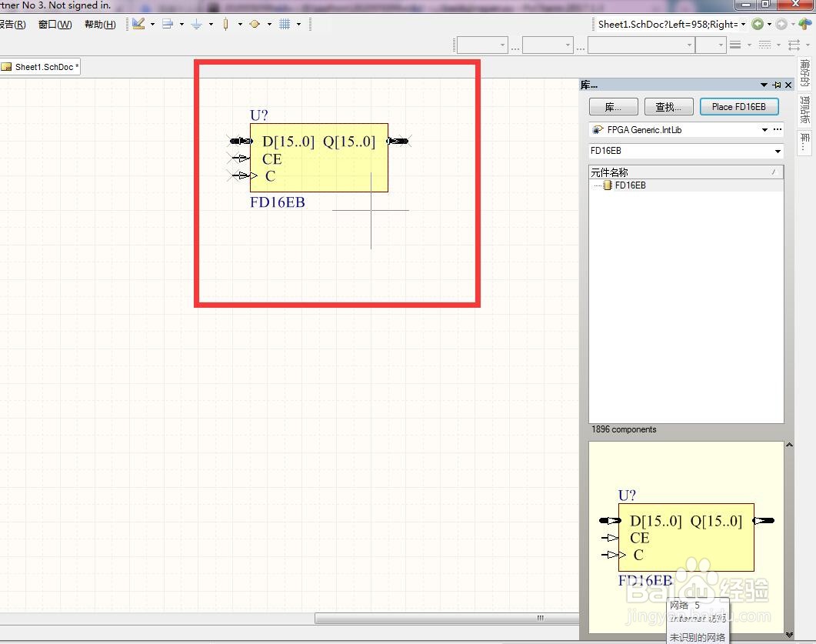The height and width of the screenshot is (644, 816).
Task: Click the 库... button in libraries panel
Action: click(613, 107)
